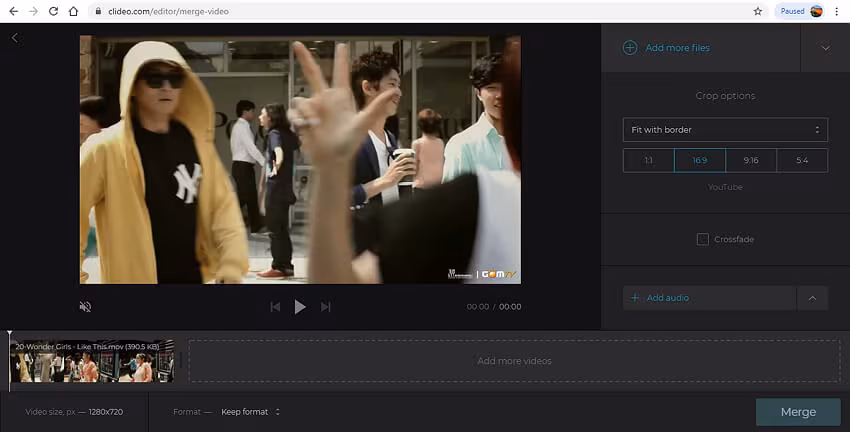Select the 5:4 aspect ratio
The image size is (850, 432).
point(802,160)
